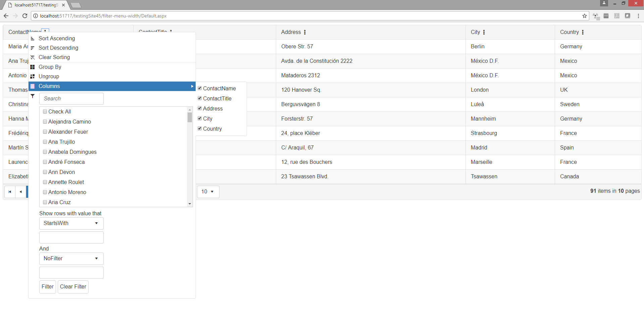Select the Ungroup menu item
Screen dimensions: 644x318
(49, 77)
